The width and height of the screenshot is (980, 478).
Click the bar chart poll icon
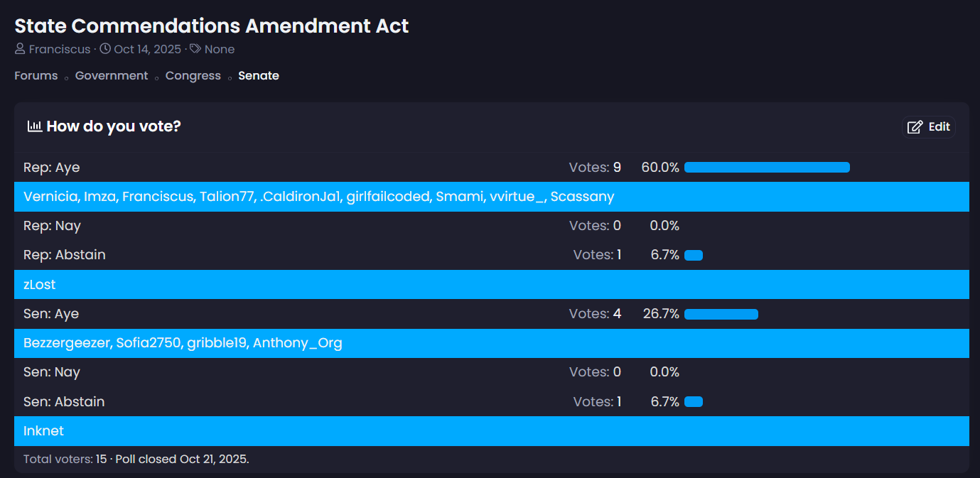[34, 126]
